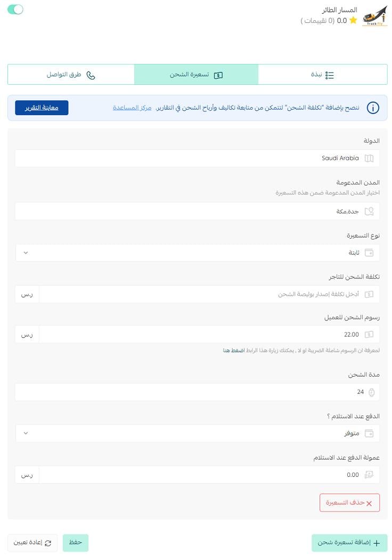Click the info circle icon in banner

point(373,108)
